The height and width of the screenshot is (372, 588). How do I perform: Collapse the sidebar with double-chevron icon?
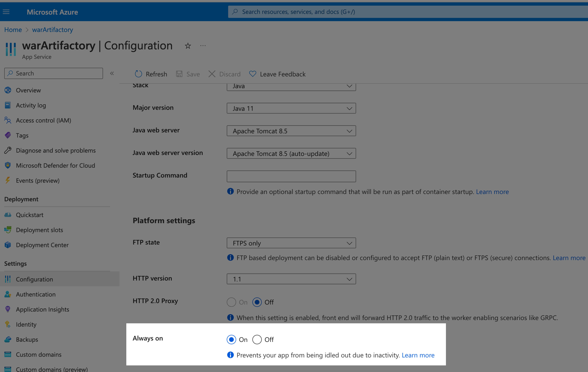112,73
